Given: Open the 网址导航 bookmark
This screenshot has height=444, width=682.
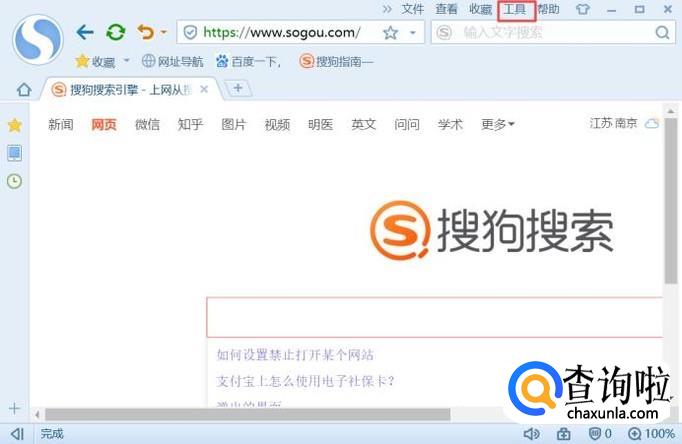Looking at the screenshot, I should (173, 62).
